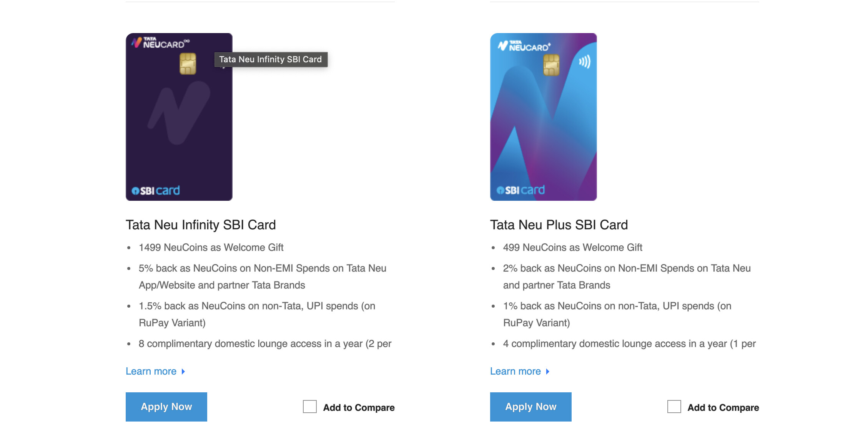Expand Plus card details via Learn more arrow
The image size is (868, 430).
[548, 372]
